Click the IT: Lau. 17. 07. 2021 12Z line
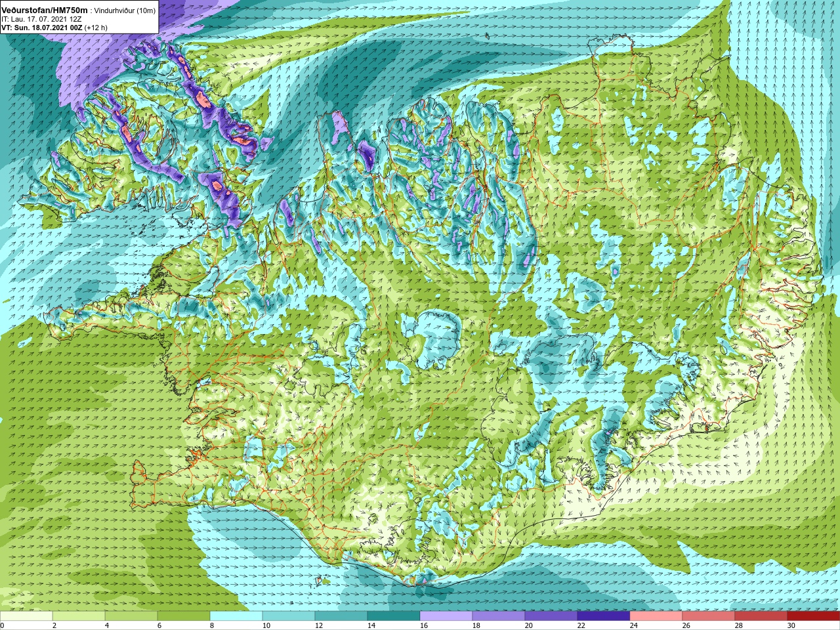This screenshot has height=630, width=840. point(41,20)
